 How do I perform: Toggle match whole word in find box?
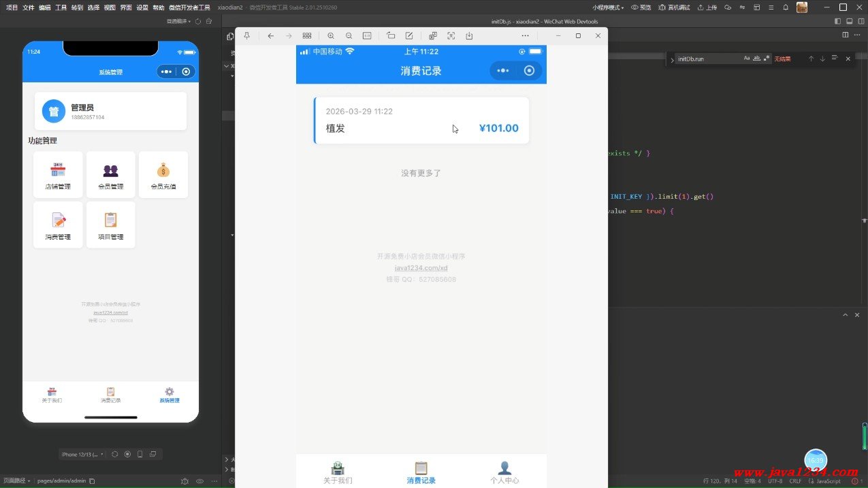click(x=756, y=59)
